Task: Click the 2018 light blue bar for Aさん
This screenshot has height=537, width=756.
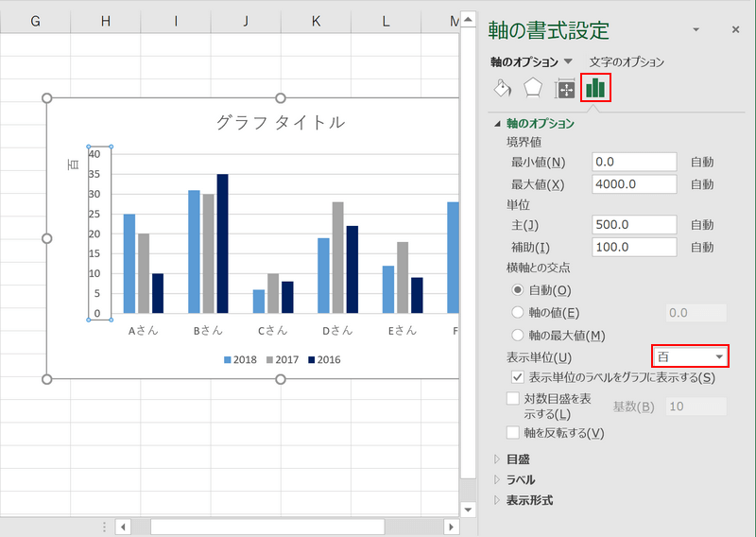Action: pos(129,264)
